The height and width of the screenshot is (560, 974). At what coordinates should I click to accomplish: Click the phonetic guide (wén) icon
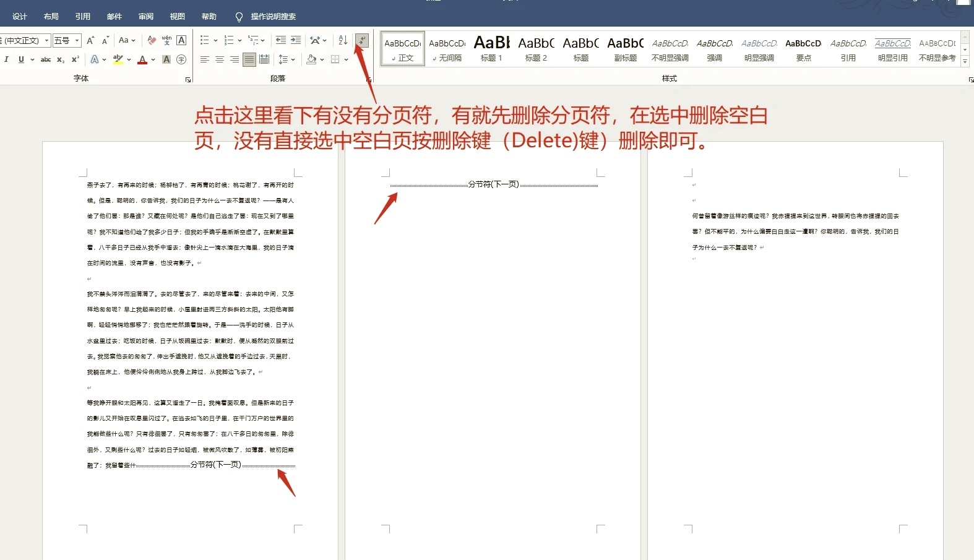tap(166, 40)
